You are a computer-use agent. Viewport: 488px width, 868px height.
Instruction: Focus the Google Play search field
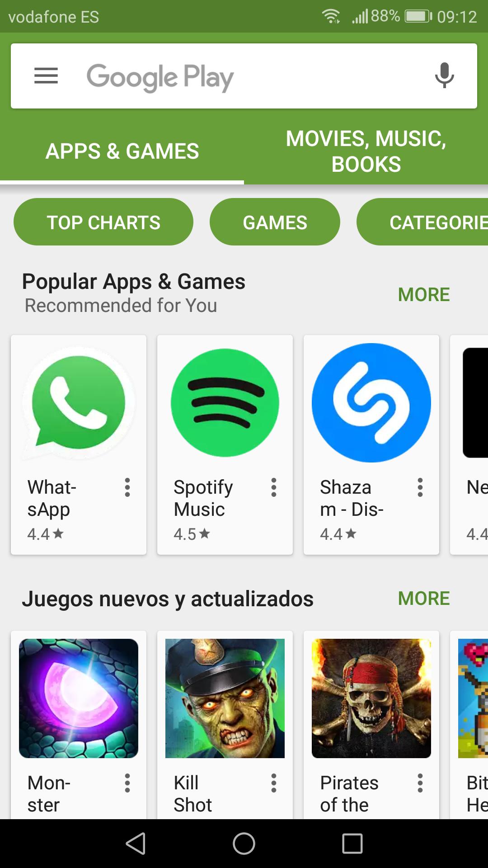244,76
